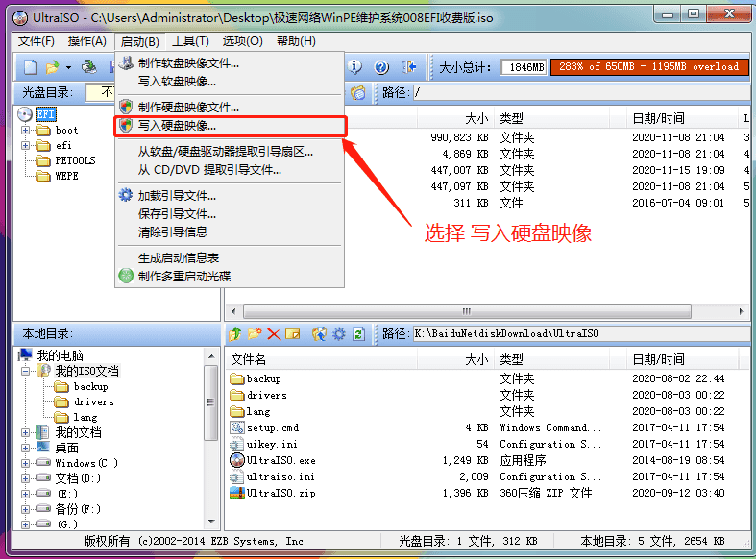Click the Help question mark icon
756x559 pixels.
pyautogui.click(x=381, y=67)
